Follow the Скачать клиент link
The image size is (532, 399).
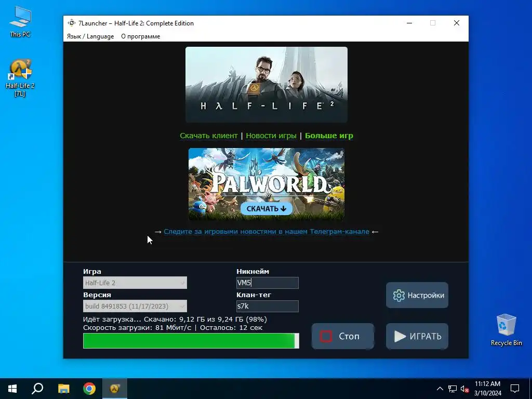[x=209, y=136]
